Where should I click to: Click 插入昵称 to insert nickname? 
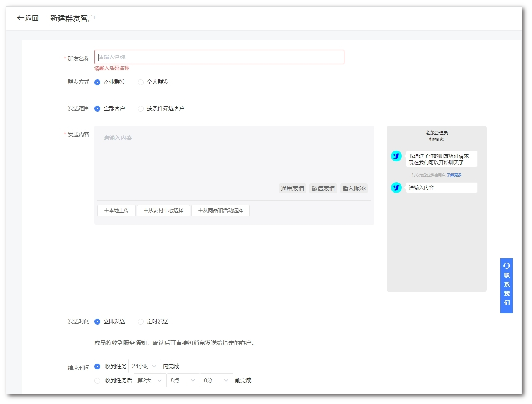click(x=354, y=188)
